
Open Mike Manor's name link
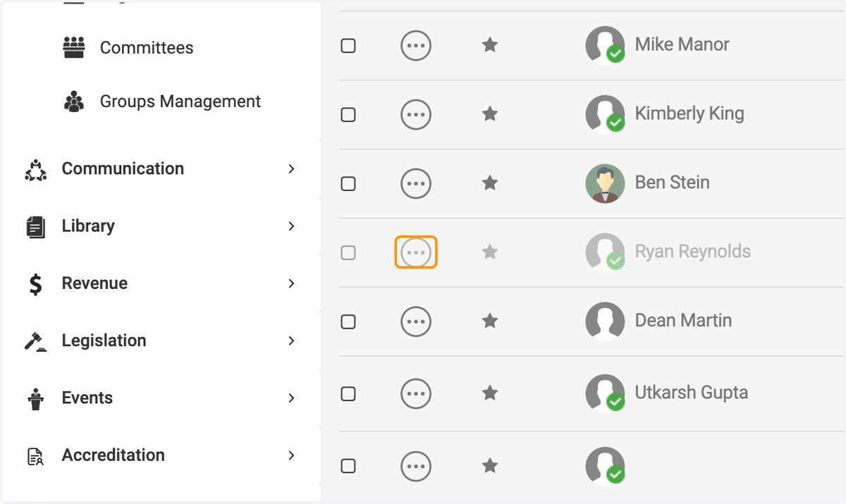tap(682, 44)
